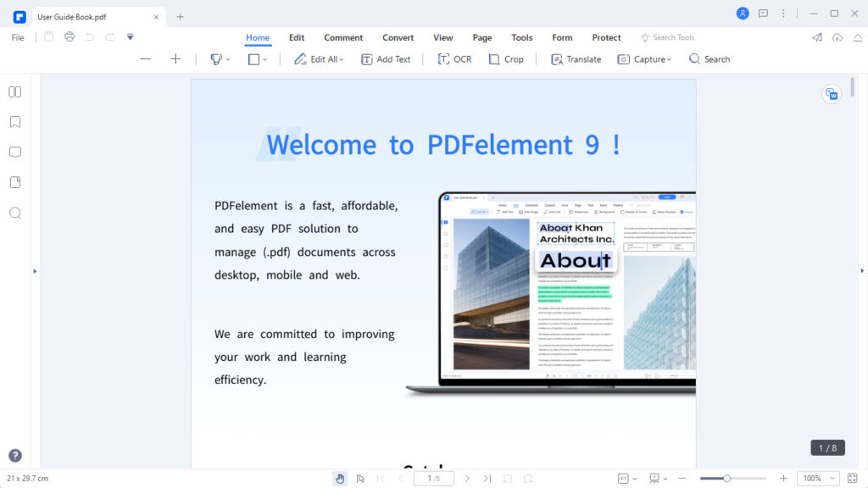Zoom in using the ribbon plus button
This screenshot has width=868, height=488.
175,58
